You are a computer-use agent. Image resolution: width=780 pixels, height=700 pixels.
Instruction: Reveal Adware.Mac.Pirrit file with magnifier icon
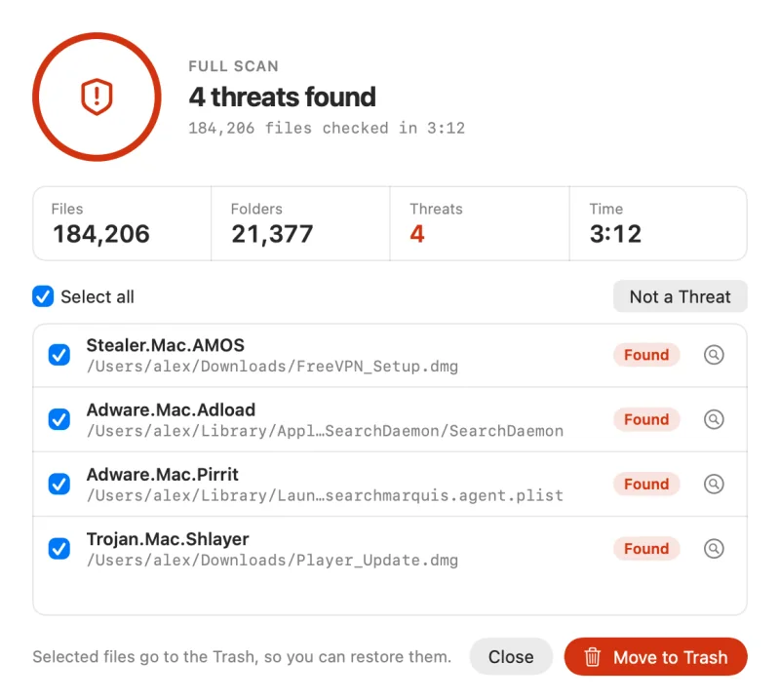[714, 485]
